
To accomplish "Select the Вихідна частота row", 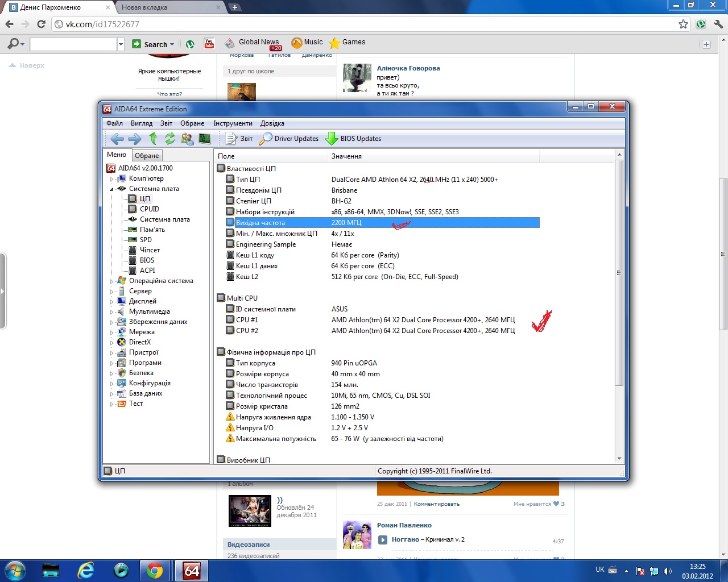I will click(x=382, y=223).
